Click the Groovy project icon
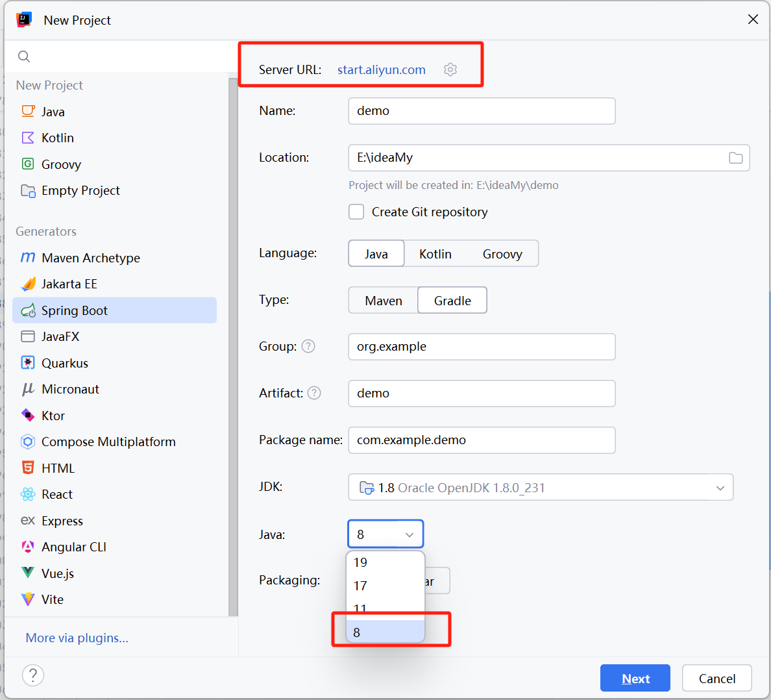Screen dimensions: 771x700 [28, 164]
